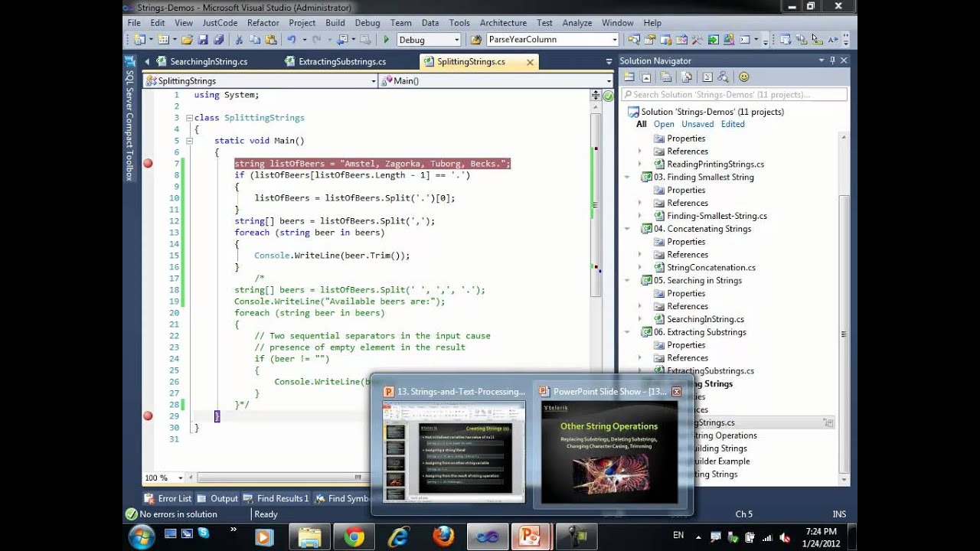
Task: Show the Unsaved filter in Solution Navigator
Action: [697, 124]
